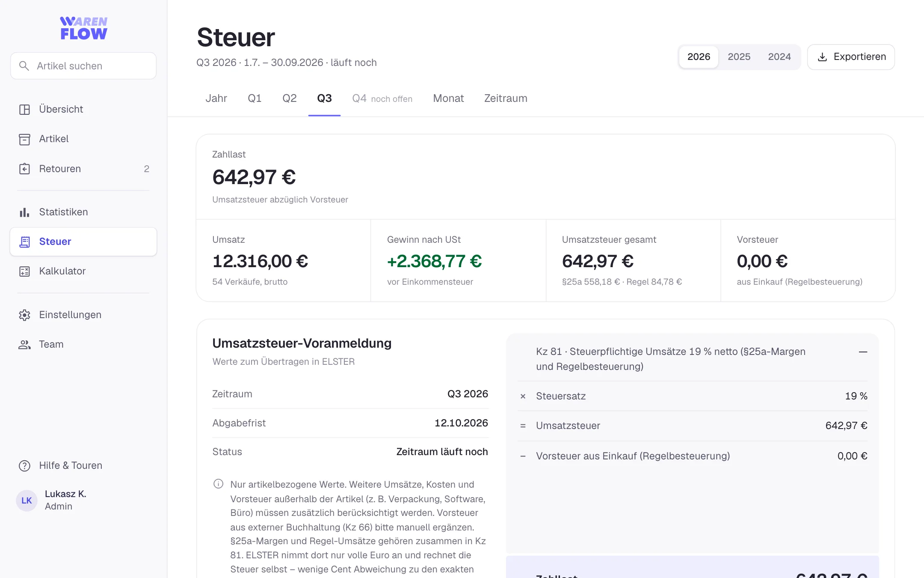Click '§25a 558,18 € · Regel 84,78 €'
This screenshot has width=924, height=578.
coord(622,282)
